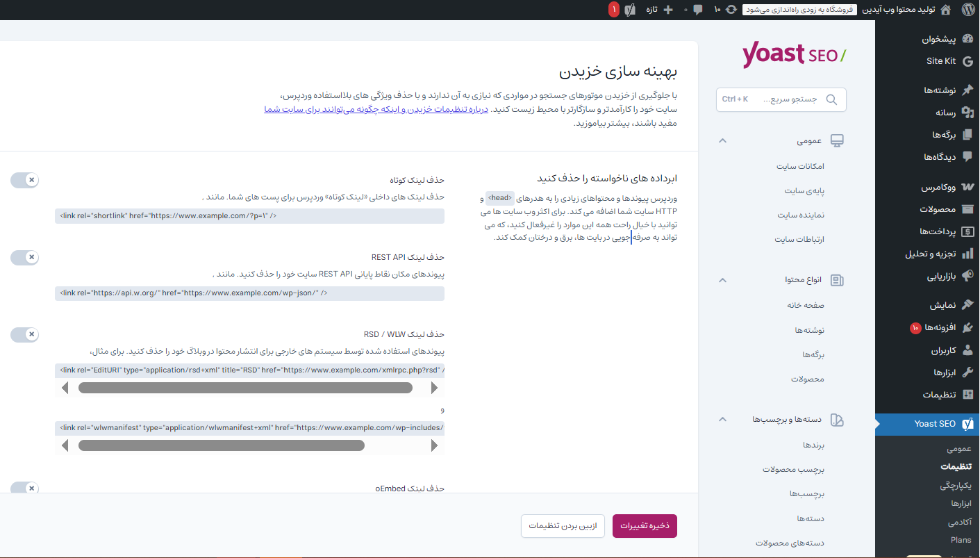Click ازبین بردن تنظیمات discard button
The image size is (980, 558).
(563, 526)
